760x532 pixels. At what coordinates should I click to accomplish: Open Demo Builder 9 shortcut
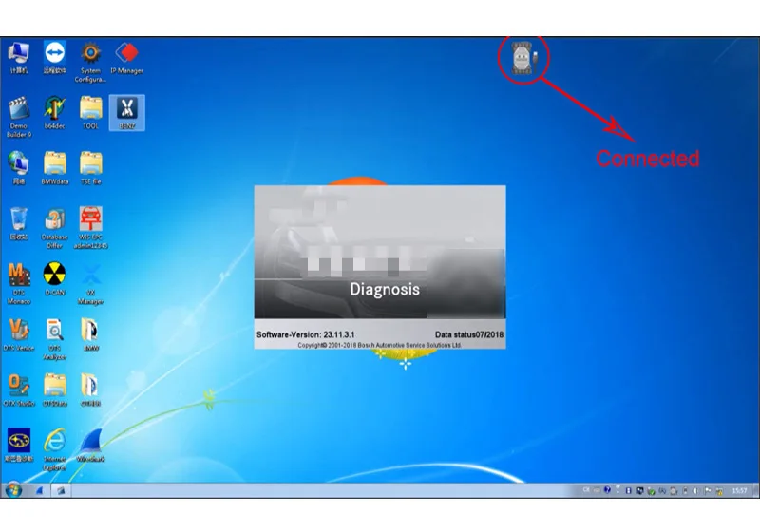point(19,117)
